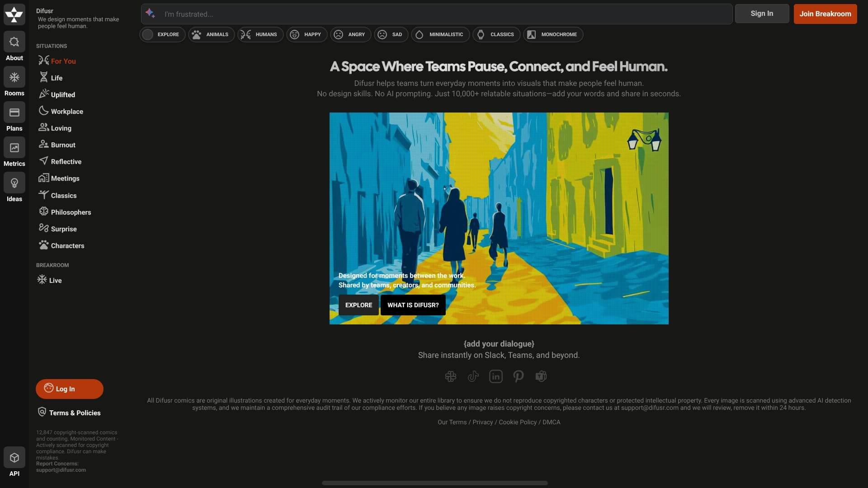This screenshot has width=868, height=488.
Task: Click the Difusr logo at top left
Action: [x=14, y=14]
